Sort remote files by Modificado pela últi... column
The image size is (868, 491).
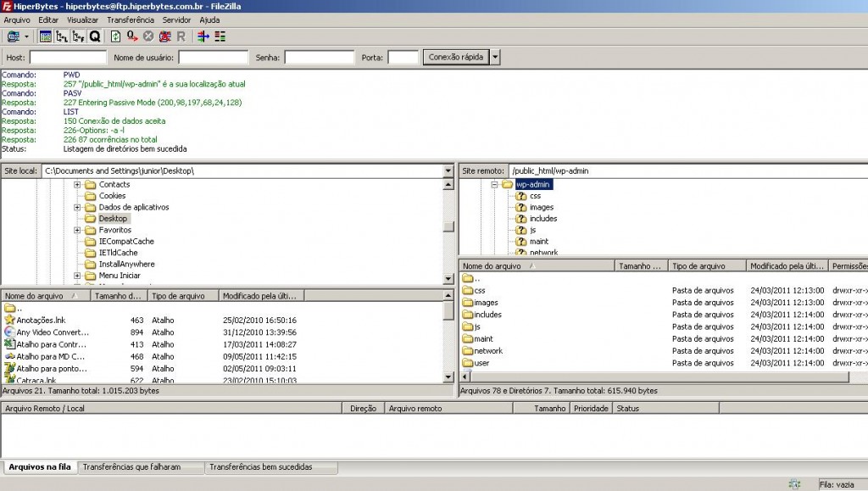coord(787,266)
